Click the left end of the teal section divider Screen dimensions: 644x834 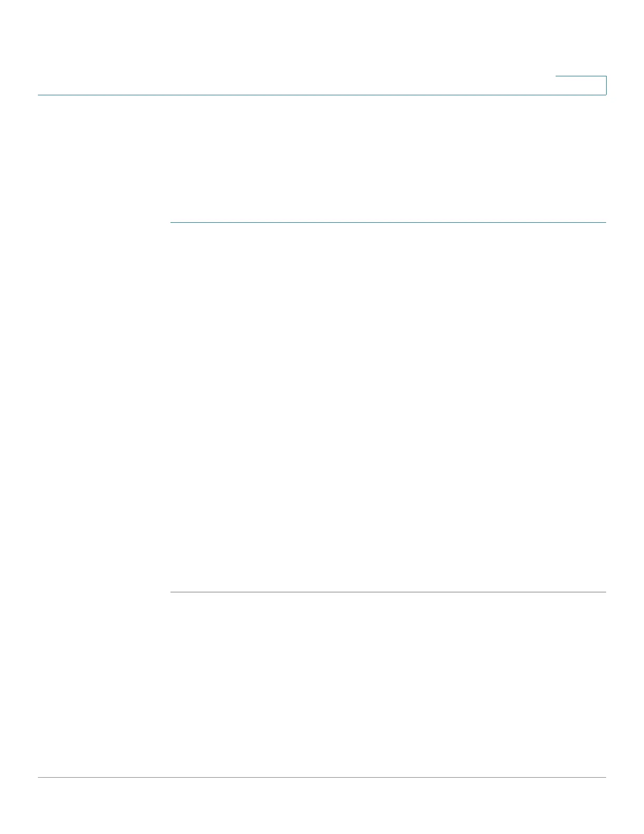(x=173, y=223)
